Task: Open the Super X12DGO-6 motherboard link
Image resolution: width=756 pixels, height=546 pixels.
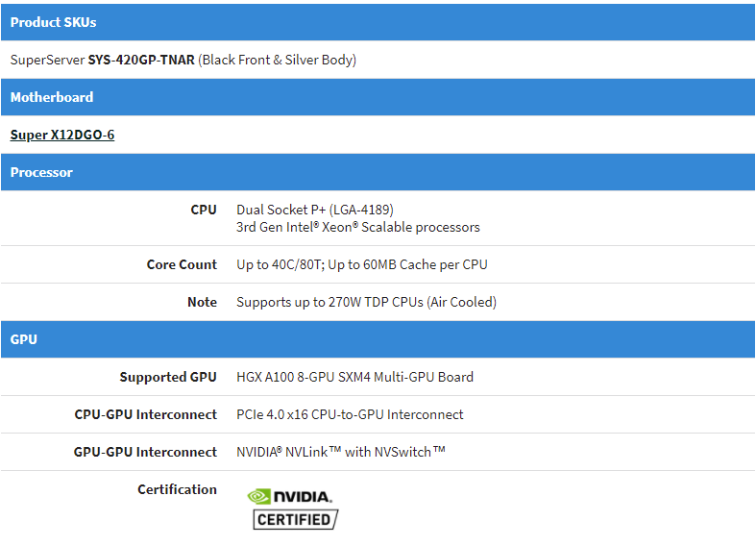Action: (62, 135)
